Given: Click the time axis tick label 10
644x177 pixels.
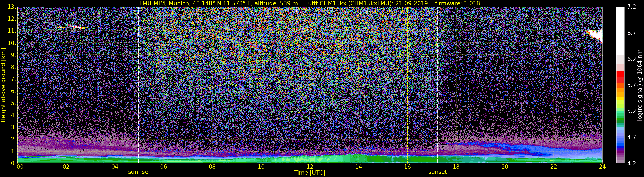Looking at the screenshot, I should 261,167.
